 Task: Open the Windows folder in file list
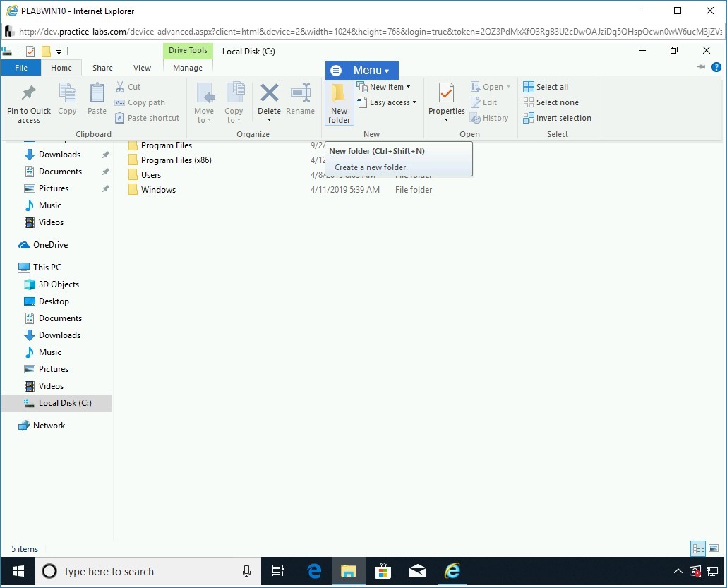tap(158, 190)
